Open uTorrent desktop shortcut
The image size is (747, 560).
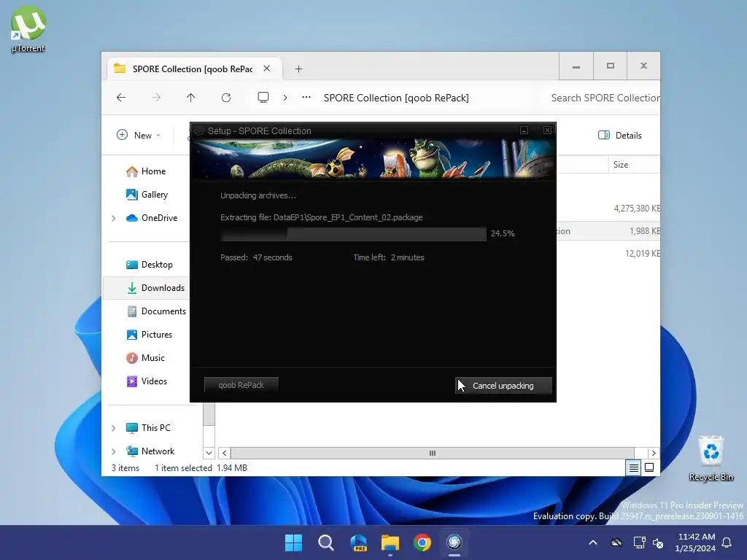(28, 29)
